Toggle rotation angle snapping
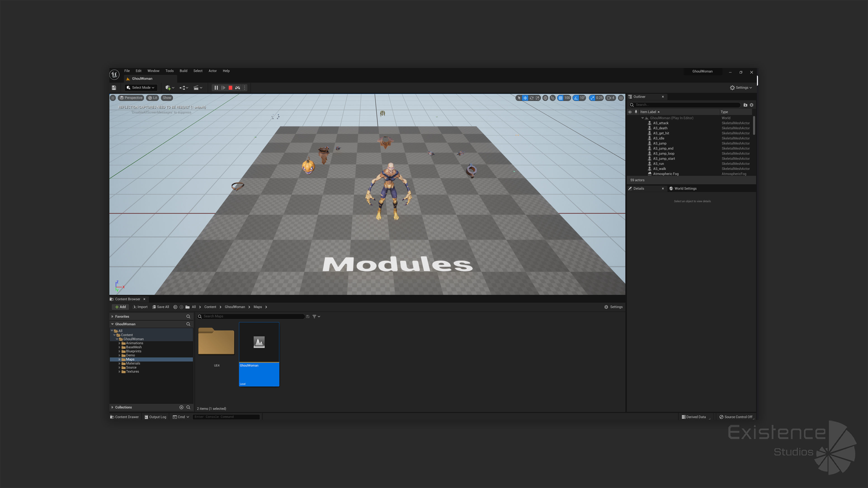The image size is (868, 488). pyautogui.click(x=576, y=98)
